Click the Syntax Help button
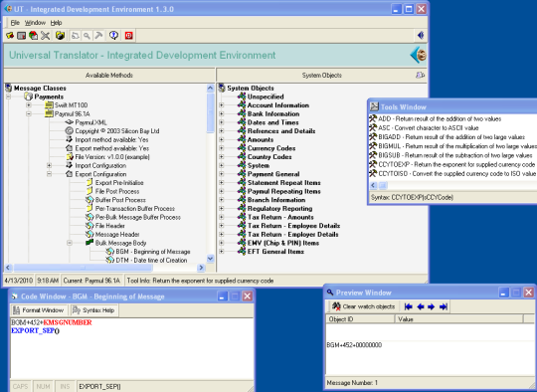 click(94, 310)
